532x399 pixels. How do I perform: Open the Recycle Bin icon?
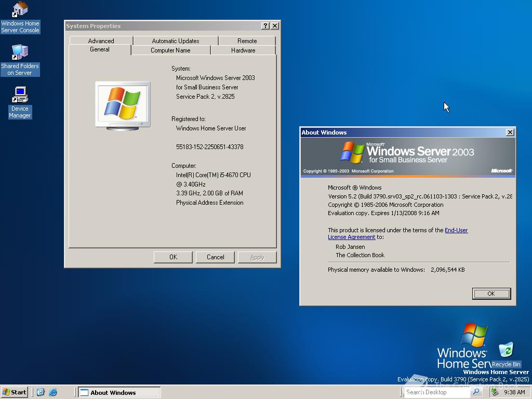coord(506,355)
